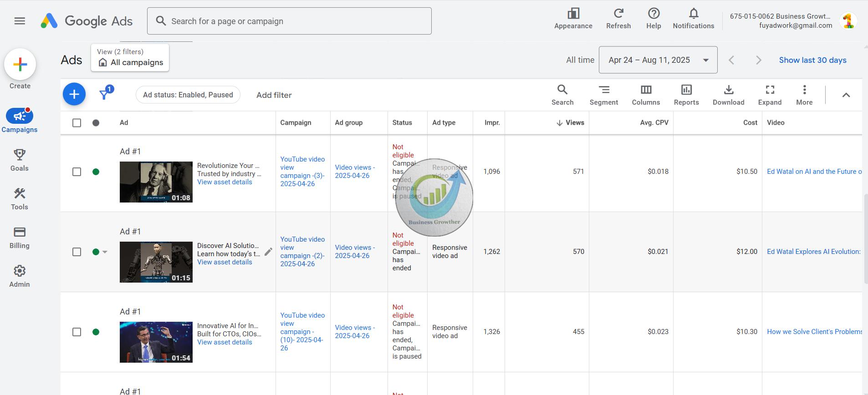
Task: Open Billing in the left navigation
Action: click(x=20, y=238)
